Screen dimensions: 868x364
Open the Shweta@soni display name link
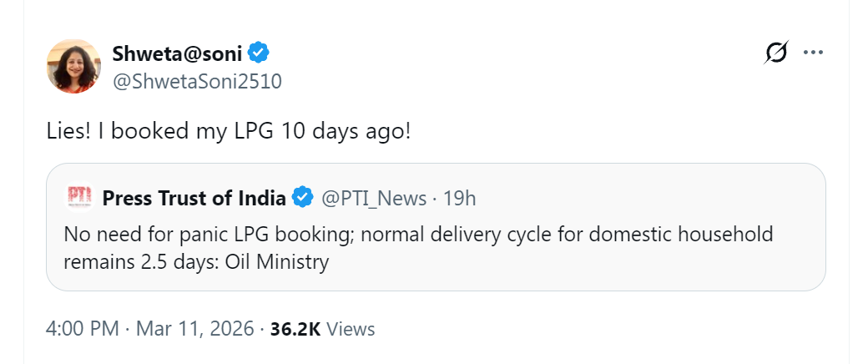point(177,54)
